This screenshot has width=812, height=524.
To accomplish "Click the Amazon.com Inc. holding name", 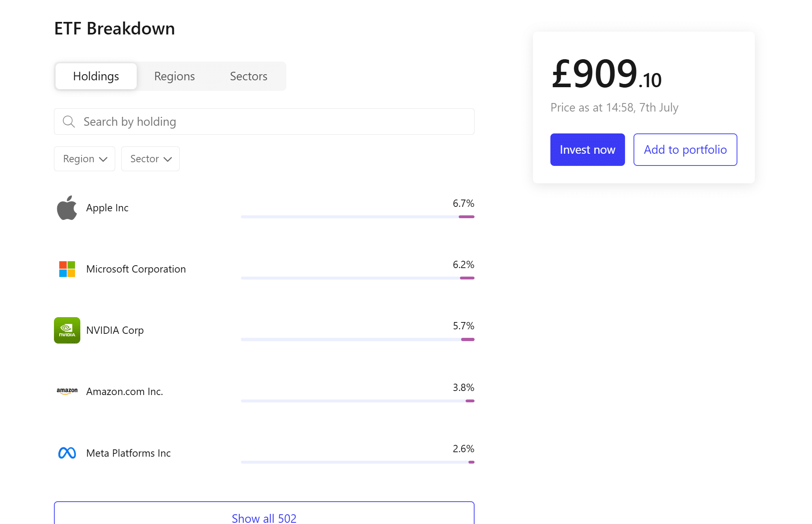I will point(125,391).
